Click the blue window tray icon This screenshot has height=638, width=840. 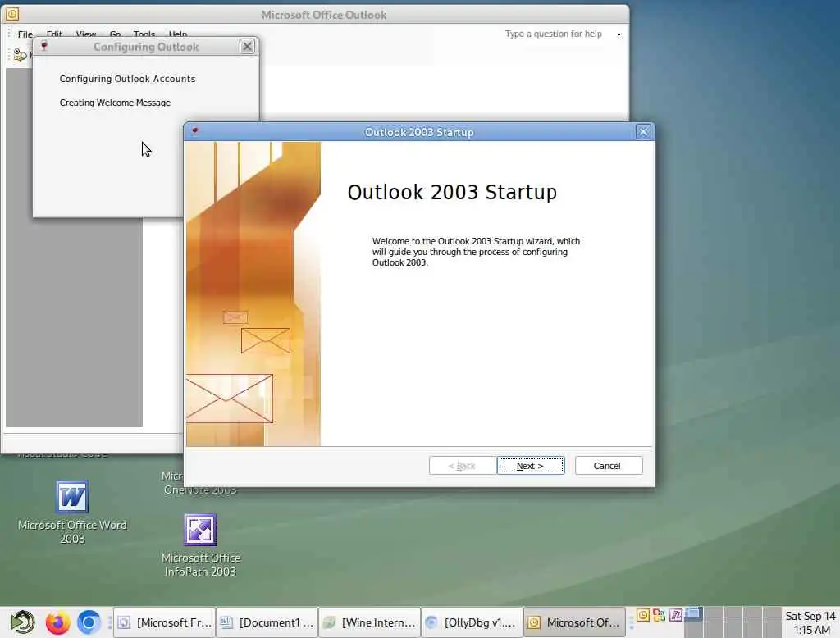click(x=692, y=614)
